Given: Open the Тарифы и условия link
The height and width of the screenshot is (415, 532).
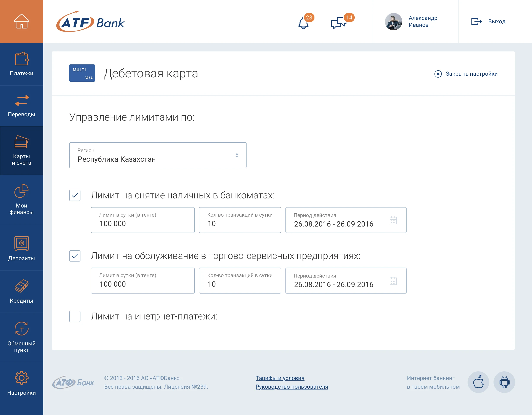Looking at the screenshot, I should [x=280, y=378].
